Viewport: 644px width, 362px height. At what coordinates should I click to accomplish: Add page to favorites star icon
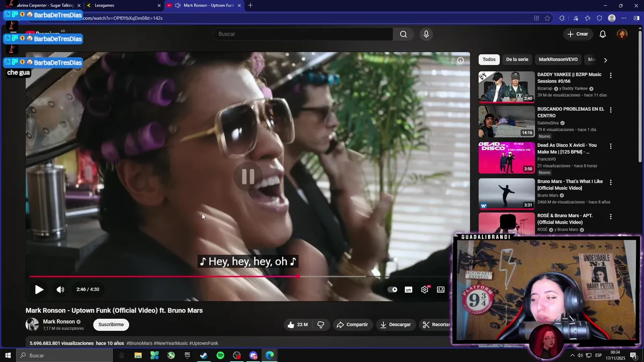(x=547, y=18)
